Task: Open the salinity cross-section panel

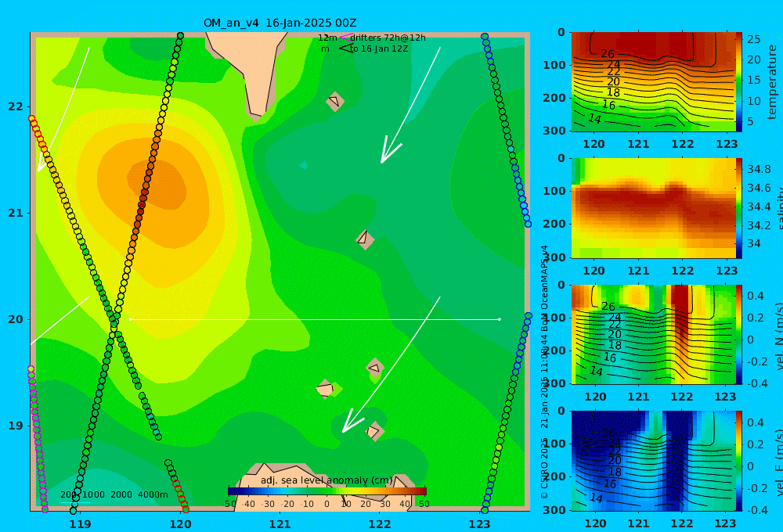Action: (x=653, y=208)
